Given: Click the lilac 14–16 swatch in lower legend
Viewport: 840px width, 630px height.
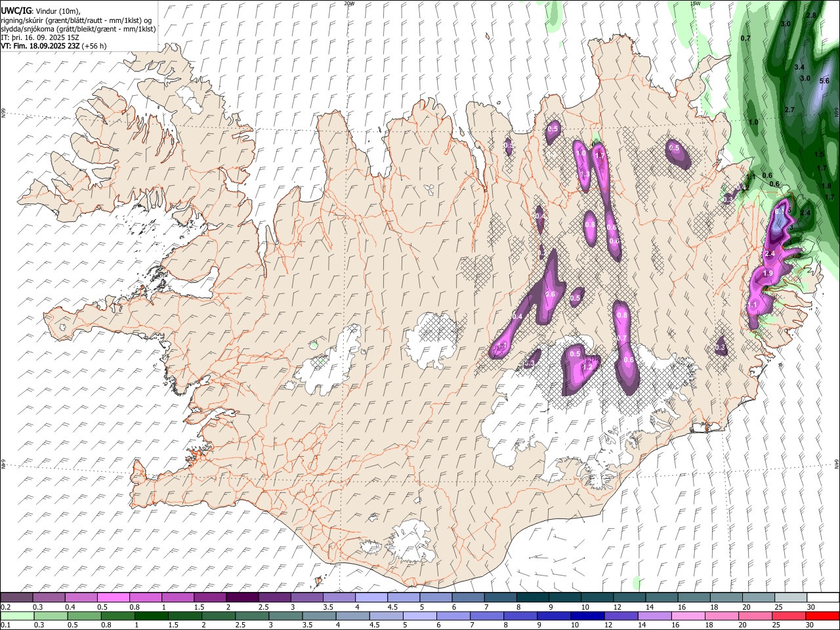Looking at the screenshot, I should coord(655,616).
